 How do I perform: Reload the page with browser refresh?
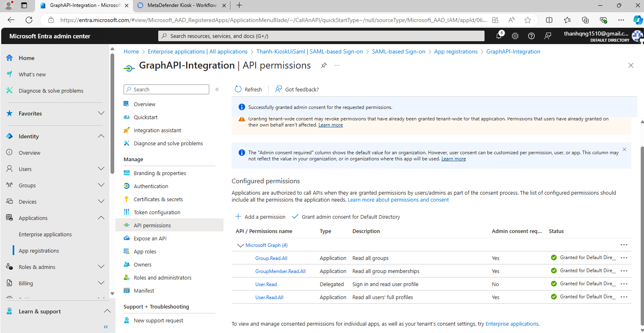[x=29, y=20]
